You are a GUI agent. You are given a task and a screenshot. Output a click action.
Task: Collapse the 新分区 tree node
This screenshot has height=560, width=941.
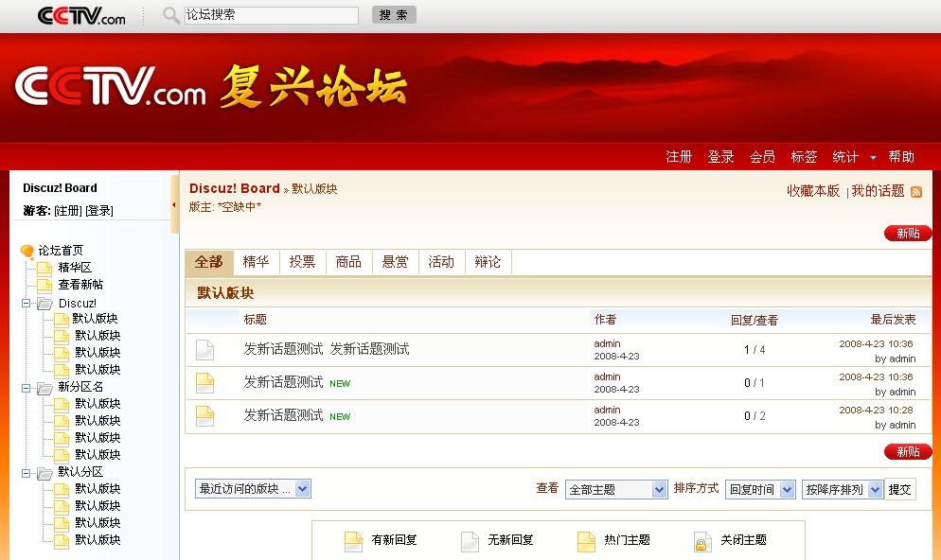tap(26, 388)
